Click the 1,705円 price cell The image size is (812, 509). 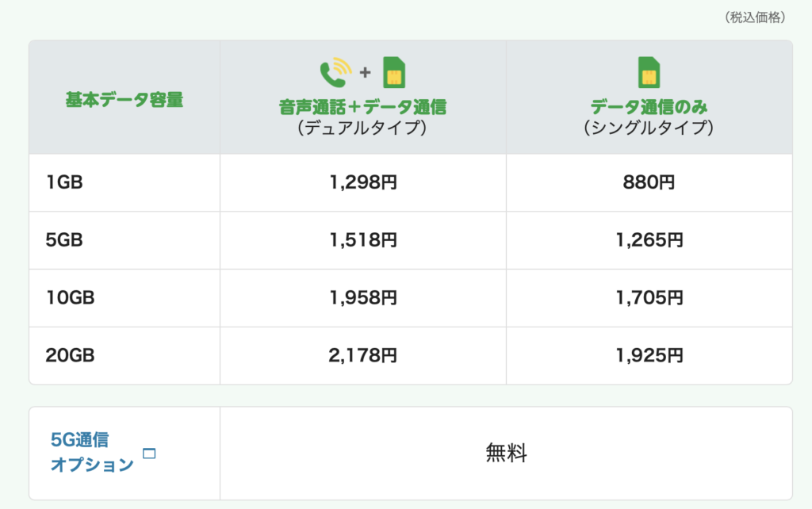point(648,298)
